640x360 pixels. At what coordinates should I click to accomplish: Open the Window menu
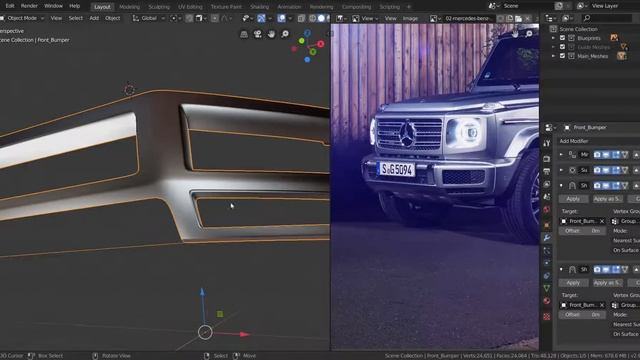pos(53,6)
